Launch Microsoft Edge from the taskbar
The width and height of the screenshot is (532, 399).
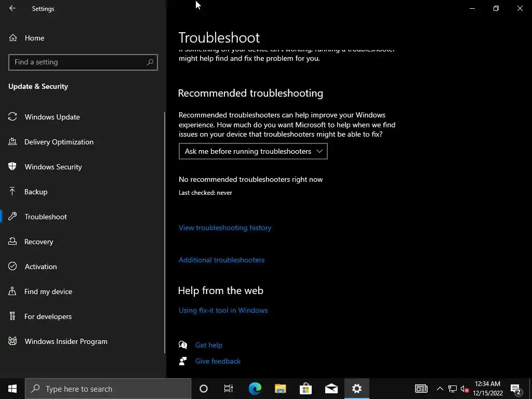tap(255, 389)
